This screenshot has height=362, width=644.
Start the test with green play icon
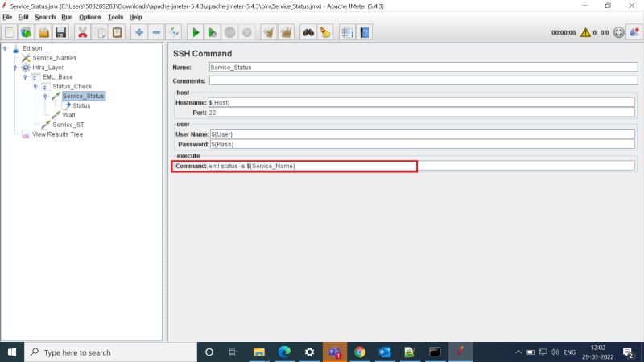tap(196, 32)
